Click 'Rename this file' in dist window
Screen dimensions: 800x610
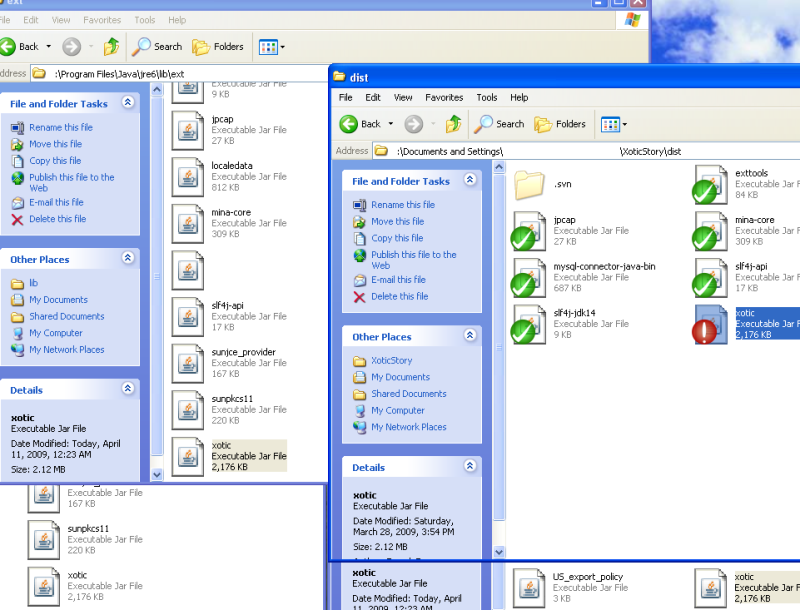click(402, 205)
